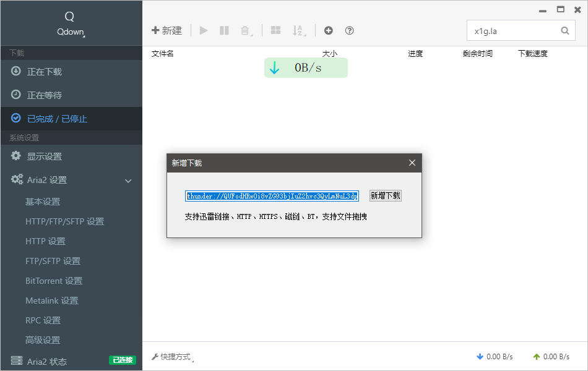Open 快捷方式 shortcuts menu
Viewport: 588px width, 371px height.
coord(173,357)
